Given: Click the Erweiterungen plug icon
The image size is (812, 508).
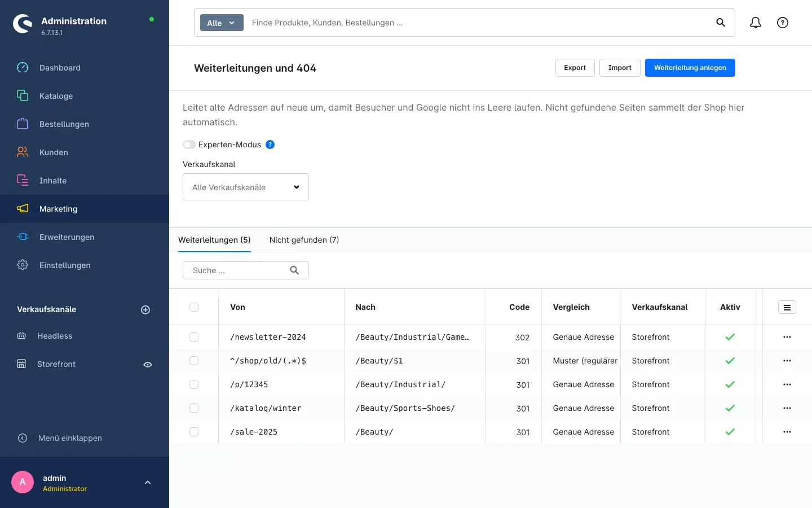Looking at the screenshot, I should click(x=23, y=237).
